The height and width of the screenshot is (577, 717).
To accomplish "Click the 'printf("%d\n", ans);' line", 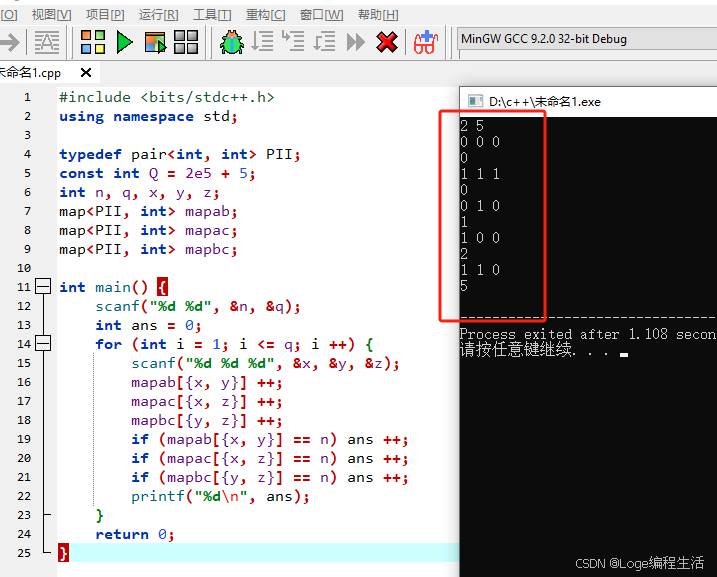I will coord(220,497).
